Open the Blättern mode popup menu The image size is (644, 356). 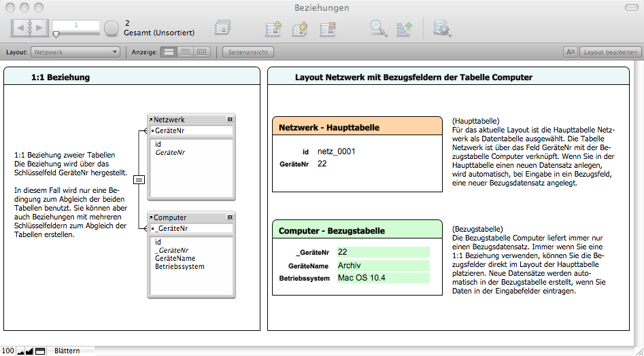(67, 351)
